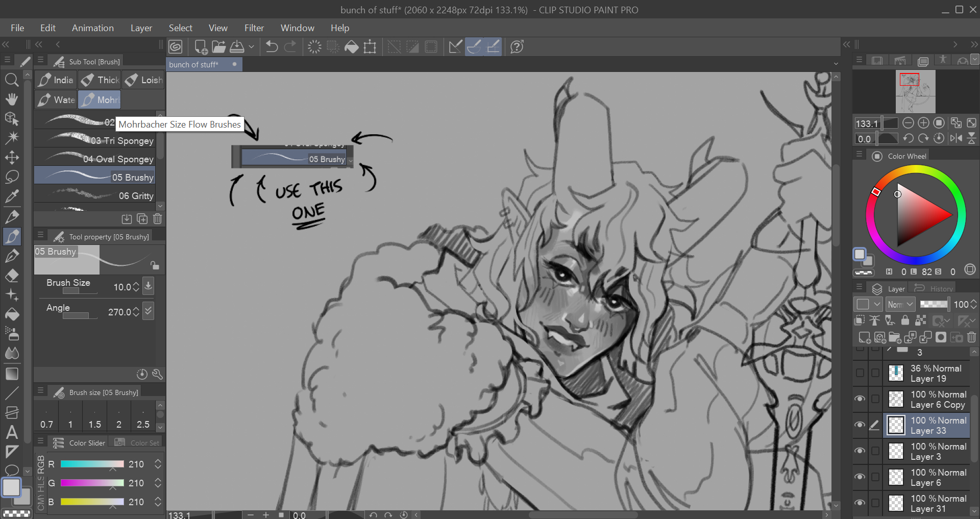Delete the selected sub tool with trash icon

pyautogui.click(x=158, y=219)
